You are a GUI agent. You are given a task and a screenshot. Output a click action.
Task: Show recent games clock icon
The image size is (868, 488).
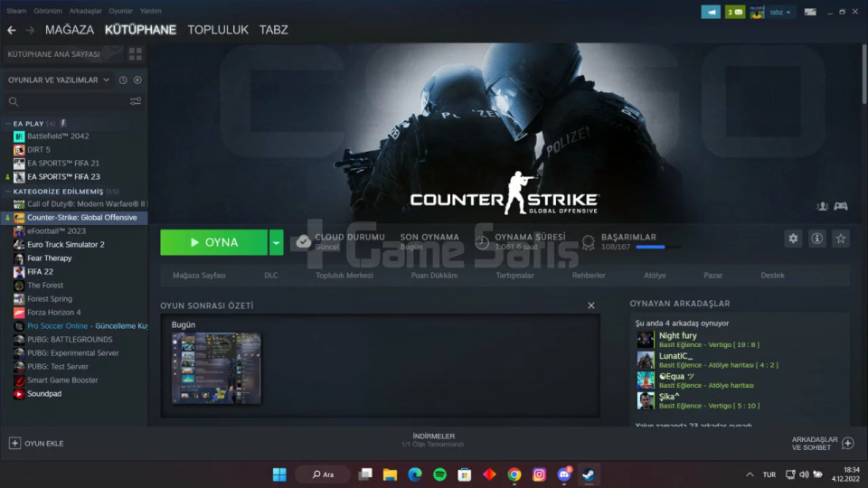pos(123,80)
